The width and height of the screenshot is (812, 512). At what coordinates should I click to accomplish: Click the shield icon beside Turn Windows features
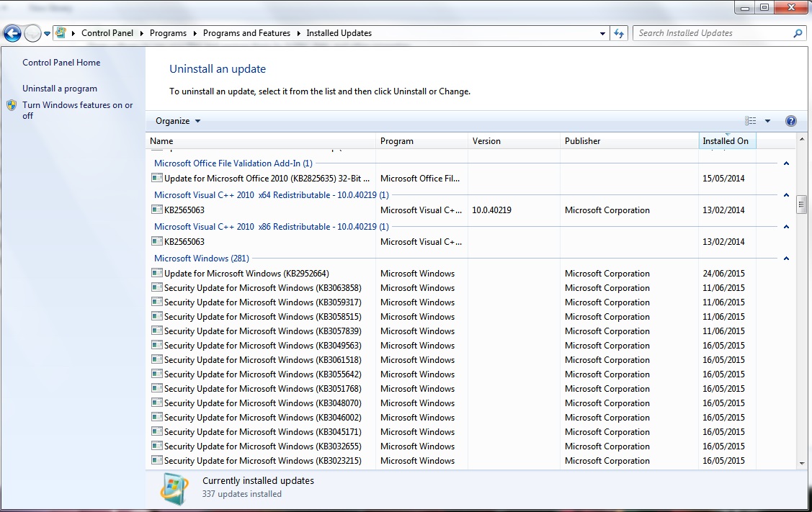pos(12,106)
